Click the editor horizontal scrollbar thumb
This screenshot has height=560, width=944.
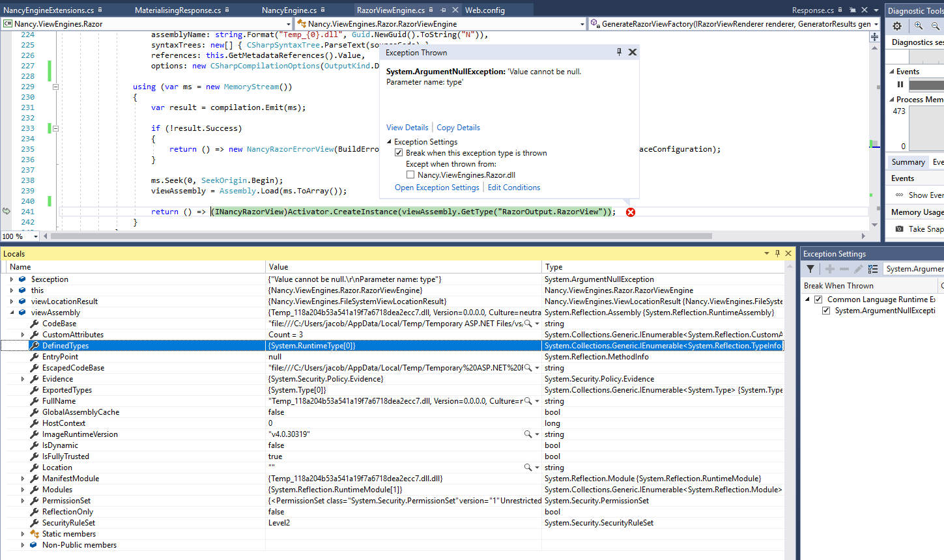381,236
